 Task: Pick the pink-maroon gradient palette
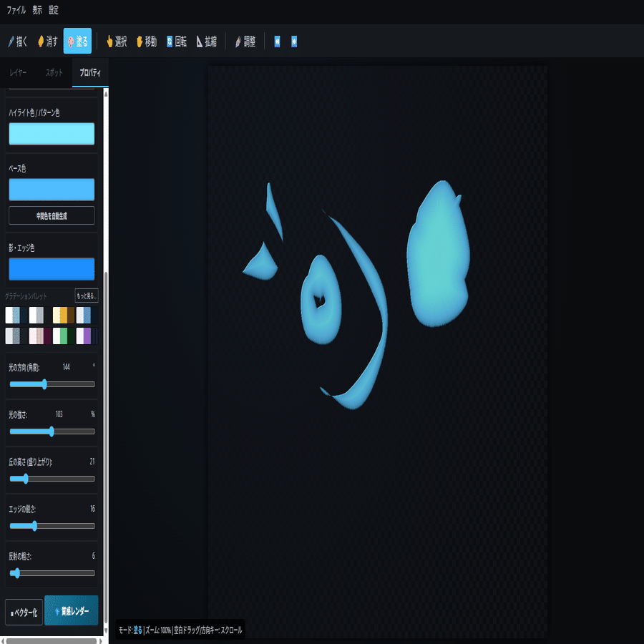tap(40, 336)
